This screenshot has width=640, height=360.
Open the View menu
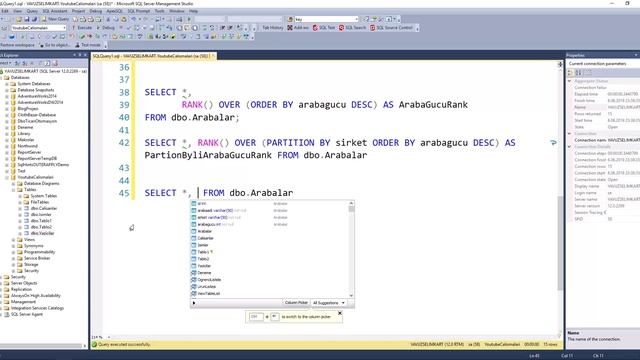[18, 11]
